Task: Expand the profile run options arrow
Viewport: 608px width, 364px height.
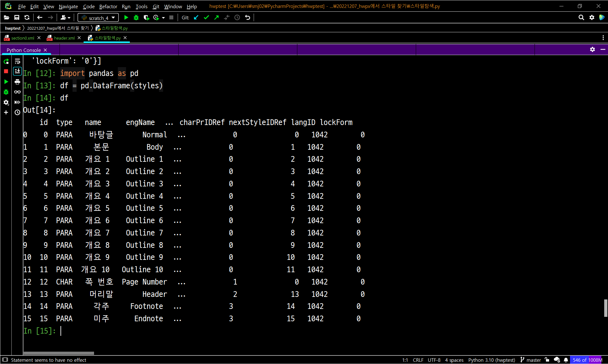Action: [163, 18]
